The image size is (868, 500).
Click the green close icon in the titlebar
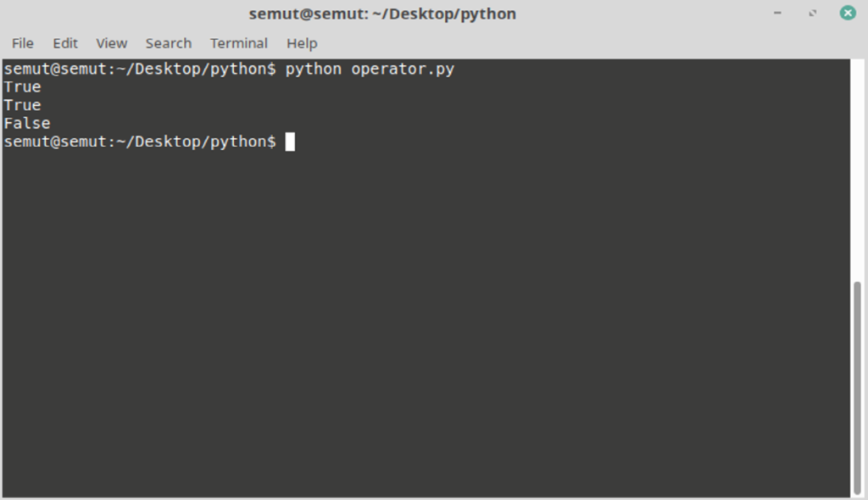point(847,13)
